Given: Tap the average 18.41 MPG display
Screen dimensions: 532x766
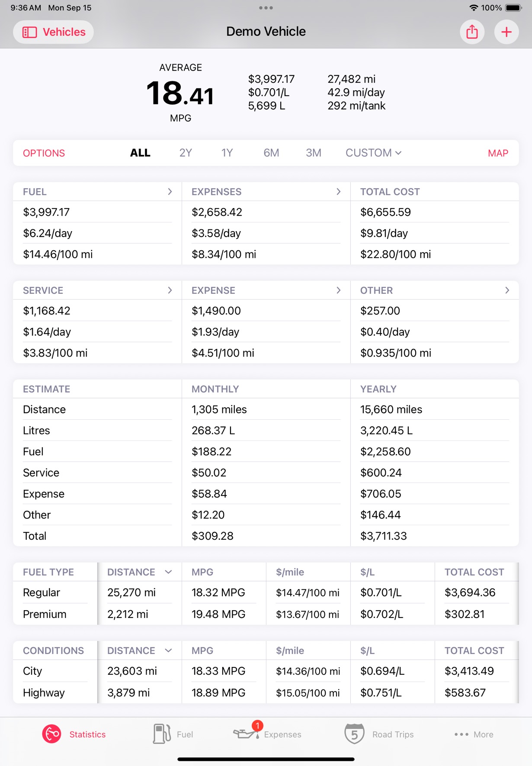Looking at the screenshot, I should click(180, 93).
